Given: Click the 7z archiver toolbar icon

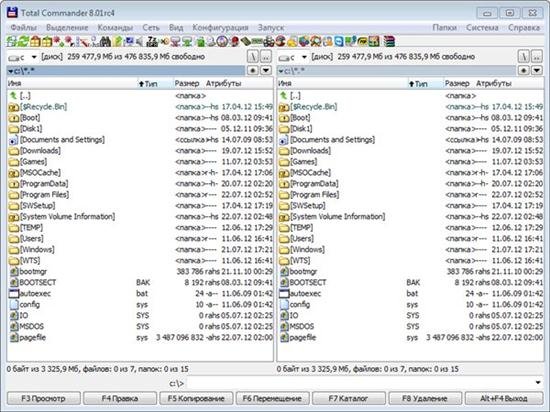Looking at the screenshot, I should point(152,41).
